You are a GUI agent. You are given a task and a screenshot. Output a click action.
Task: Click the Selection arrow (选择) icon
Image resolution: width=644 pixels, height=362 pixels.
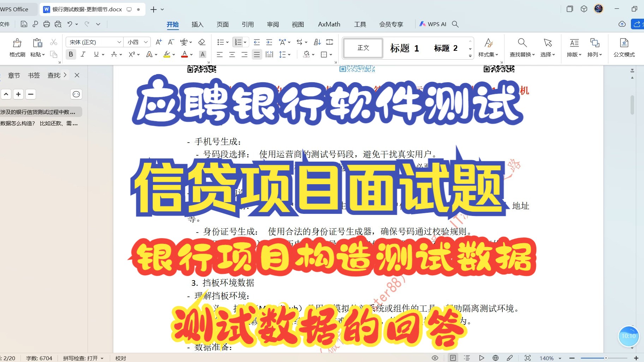click(x=548, y=43)
